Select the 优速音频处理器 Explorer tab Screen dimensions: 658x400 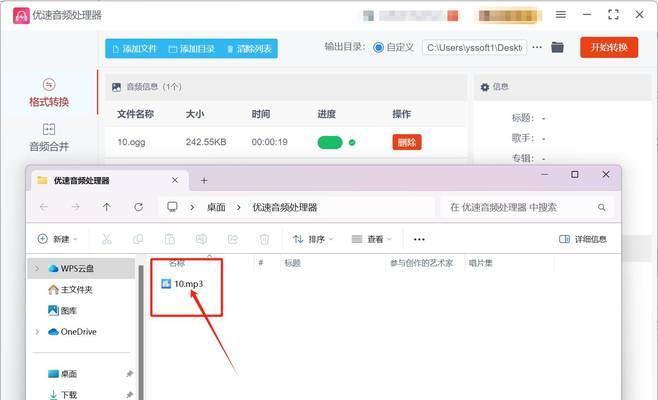point(109,180)
